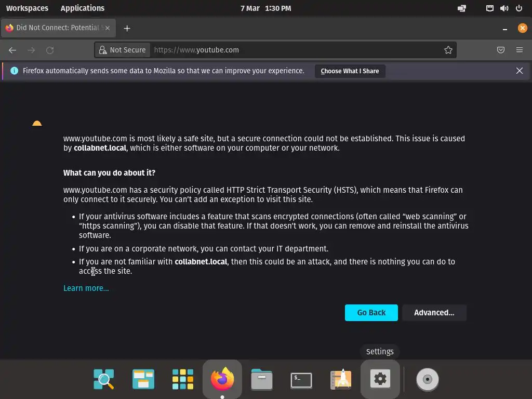Open the Save to Pocket icon
The height and width of the screenshot is (399, 532).
[501, 50]
